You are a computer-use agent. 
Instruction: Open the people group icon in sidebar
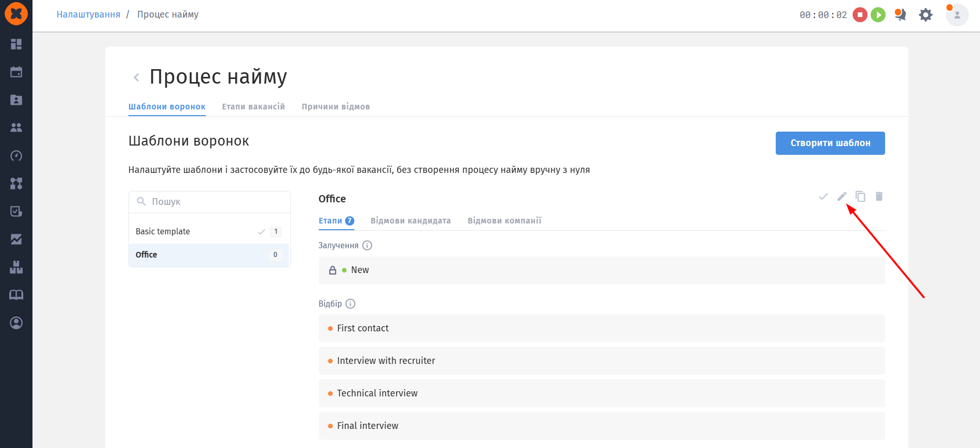[x=16, y=127]
